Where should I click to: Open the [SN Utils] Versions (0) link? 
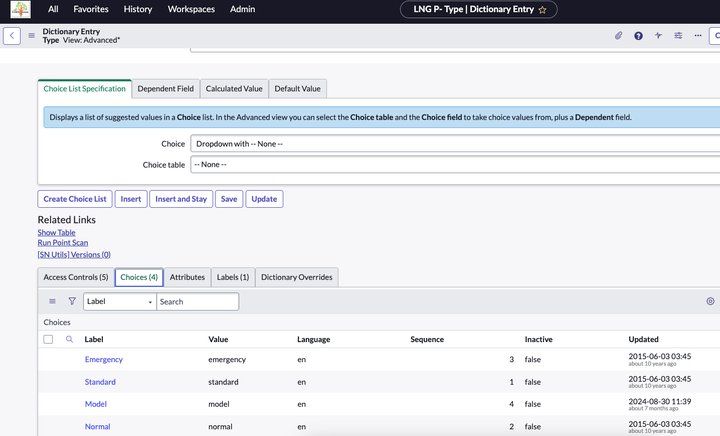74,255
